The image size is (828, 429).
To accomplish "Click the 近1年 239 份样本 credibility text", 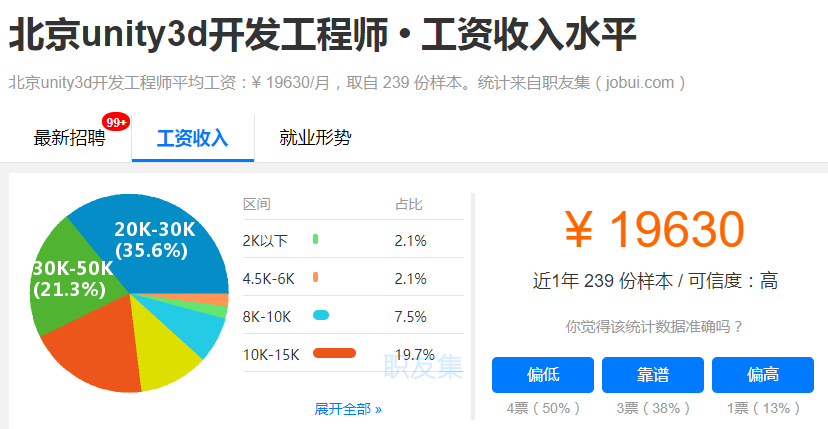I will tap(655, 281).
